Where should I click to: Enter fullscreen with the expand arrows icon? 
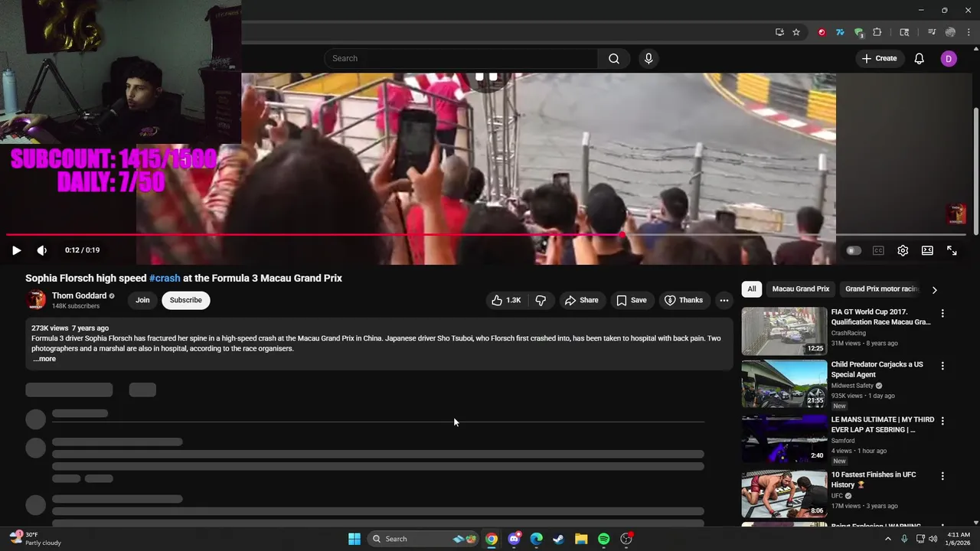(x=952, y=250)
